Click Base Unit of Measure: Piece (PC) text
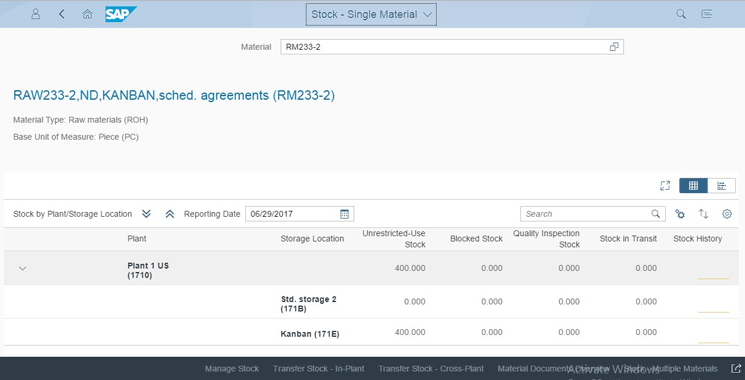The height and width of the screenshot is (380, 745). click(76, 137)
